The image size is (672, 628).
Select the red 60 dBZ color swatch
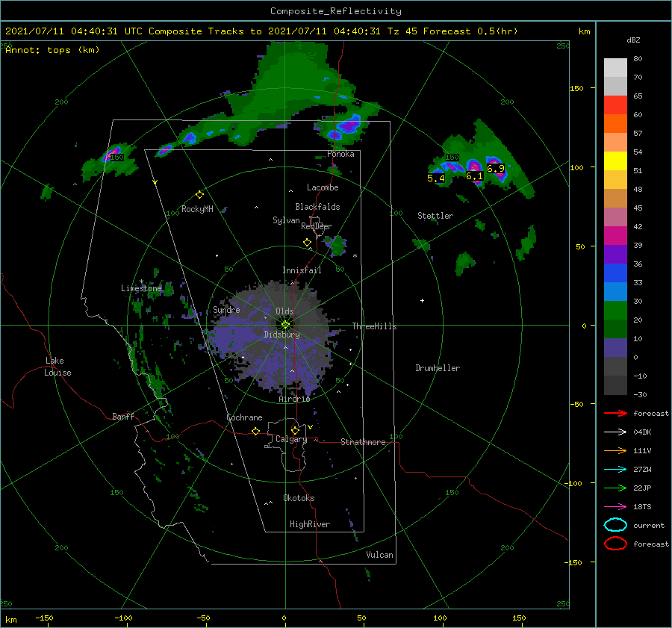point(615,105)
